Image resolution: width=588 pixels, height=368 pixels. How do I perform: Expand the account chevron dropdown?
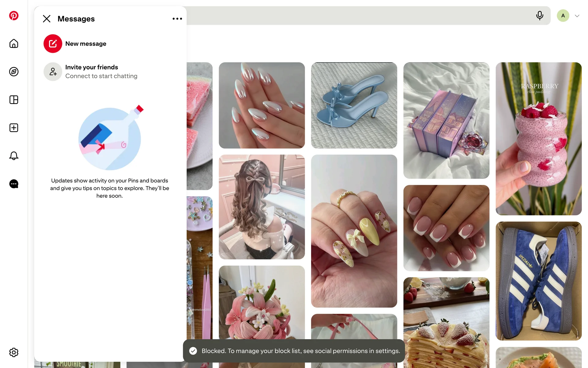577,16
